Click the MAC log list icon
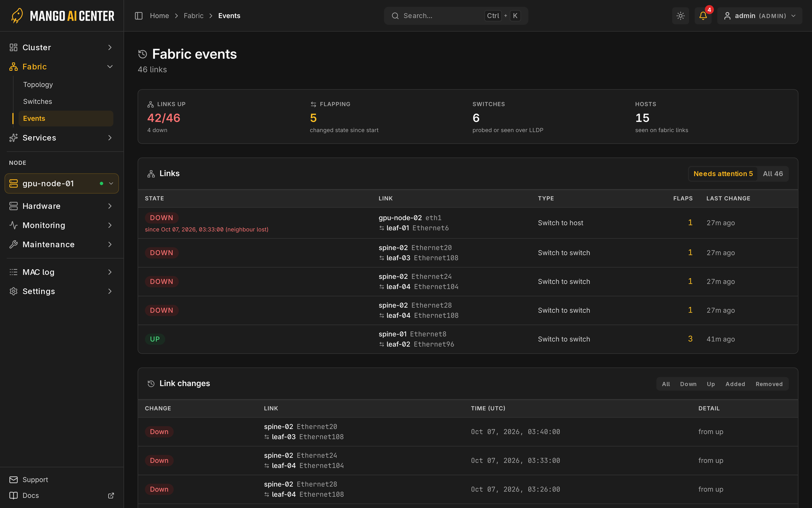Screen dimensions: 812x508 point(13,272)
